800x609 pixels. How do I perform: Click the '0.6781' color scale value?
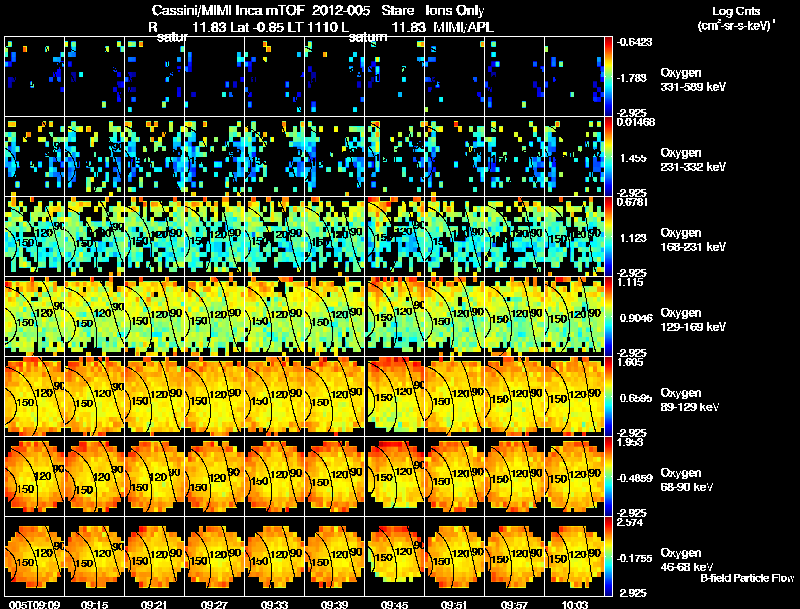[x=632, y=202]
